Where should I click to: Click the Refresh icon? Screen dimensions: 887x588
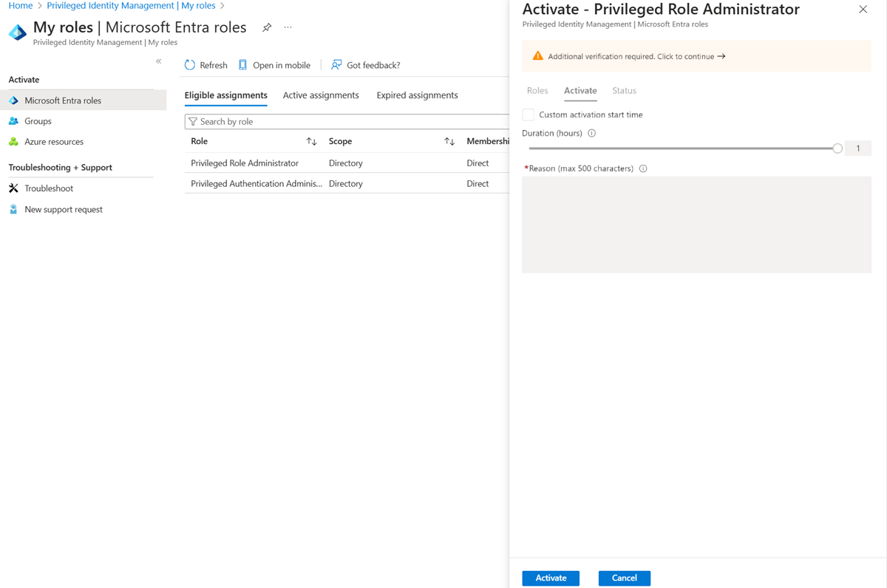(190, 65)
